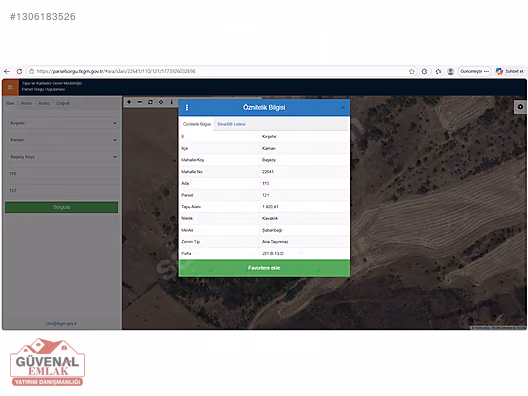Open the three-dot menu in Öznitelik Bilgisi header
The width and height of the screenshot is (528, 396).
187,107
